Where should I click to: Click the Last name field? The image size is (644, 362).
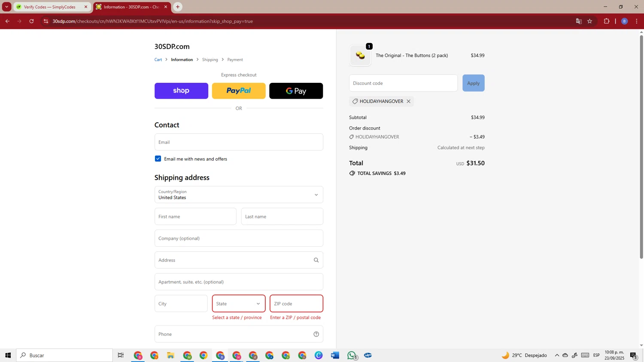pyautogui.click(x=282, y=217)
